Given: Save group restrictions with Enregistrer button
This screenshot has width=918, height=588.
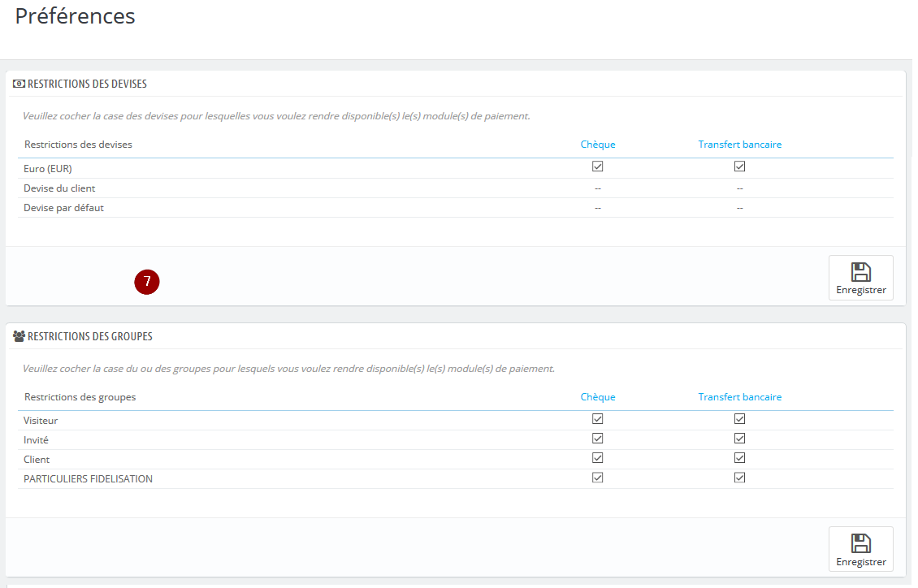Looking at the screenshot, I should [860, 549].
